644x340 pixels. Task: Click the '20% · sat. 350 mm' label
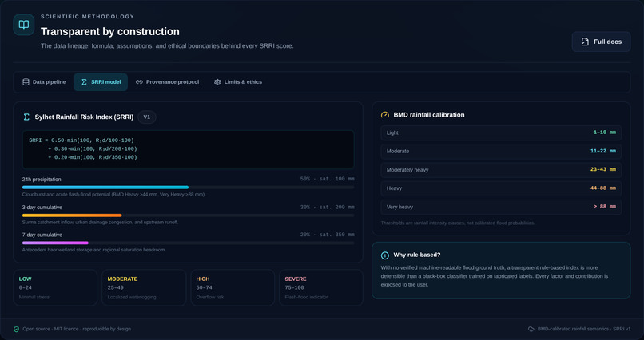click(x=327, y=235)
